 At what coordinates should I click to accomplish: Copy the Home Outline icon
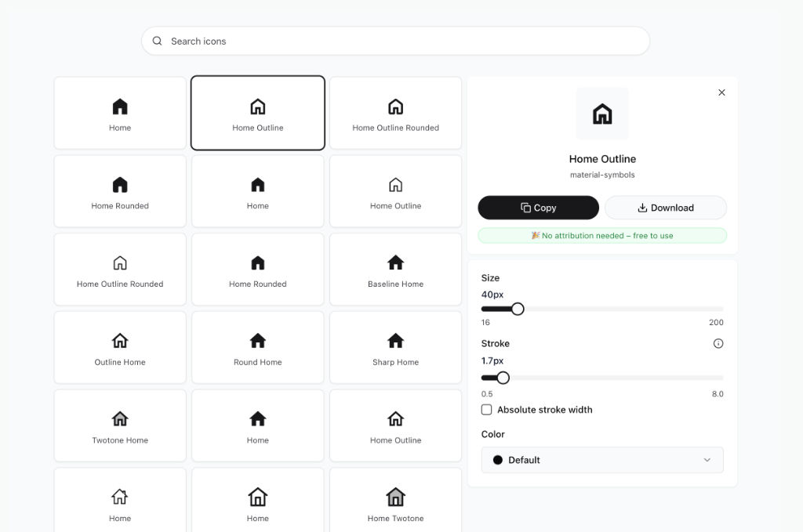coord(538,208)
